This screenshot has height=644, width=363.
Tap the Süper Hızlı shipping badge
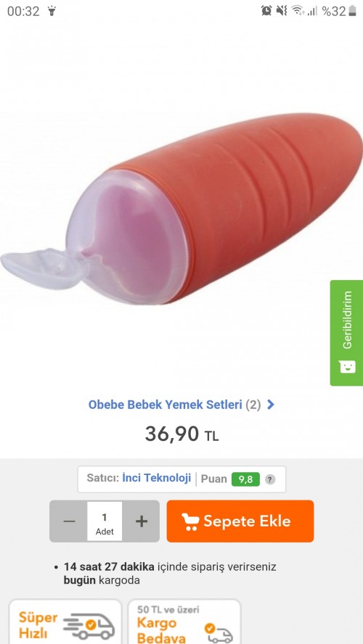pyautogui.click(x=65, y=622)
